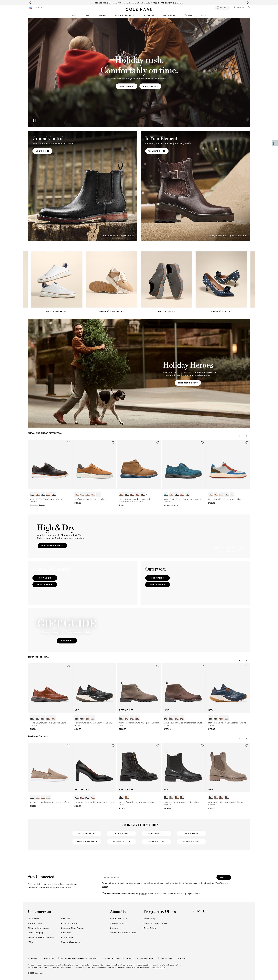
Task: Open Cole Haan LinkedIn page
Action: [x=194, y=911]
